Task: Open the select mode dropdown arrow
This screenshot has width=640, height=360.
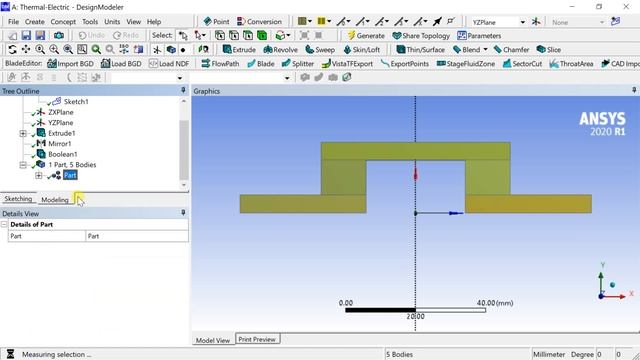Action: point(203,36)
